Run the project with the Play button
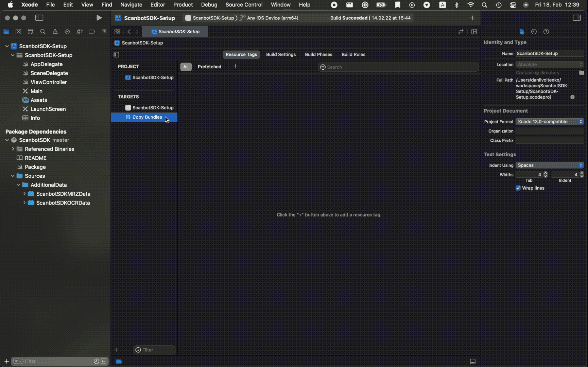The width and height of the screenshot is (588, 367). coord(99,18)
